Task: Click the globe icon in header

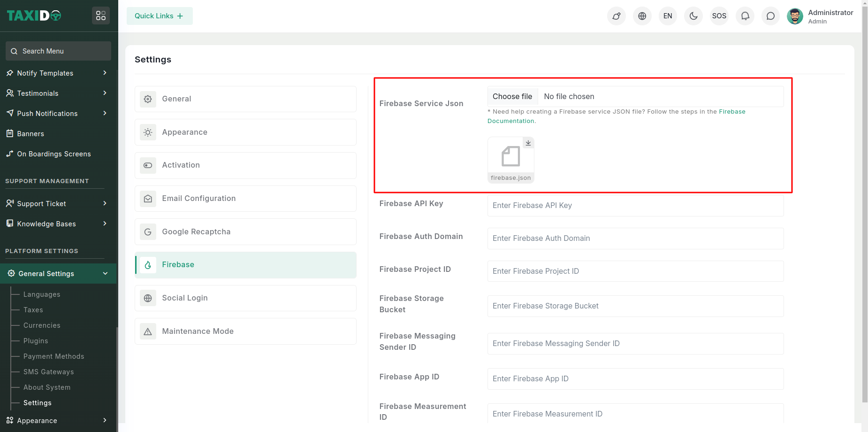Action: [x=642, y=16]
